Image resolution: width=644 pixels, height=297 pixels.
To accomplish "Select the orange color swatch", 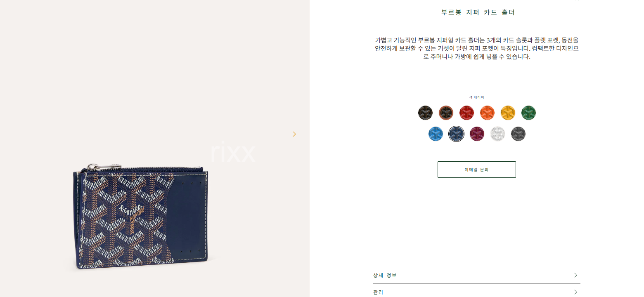I will click(x=487, y=113).
